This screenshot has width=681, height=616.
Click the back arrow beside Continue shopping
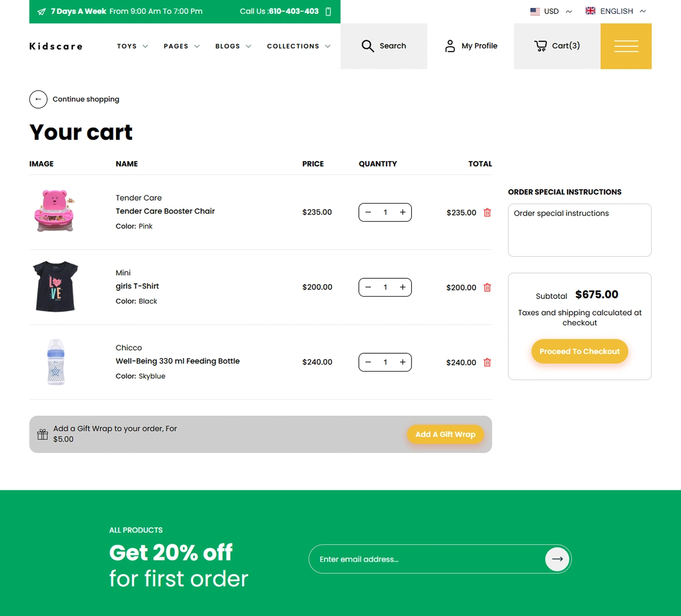pyautogui.click(x=38, y=99)
